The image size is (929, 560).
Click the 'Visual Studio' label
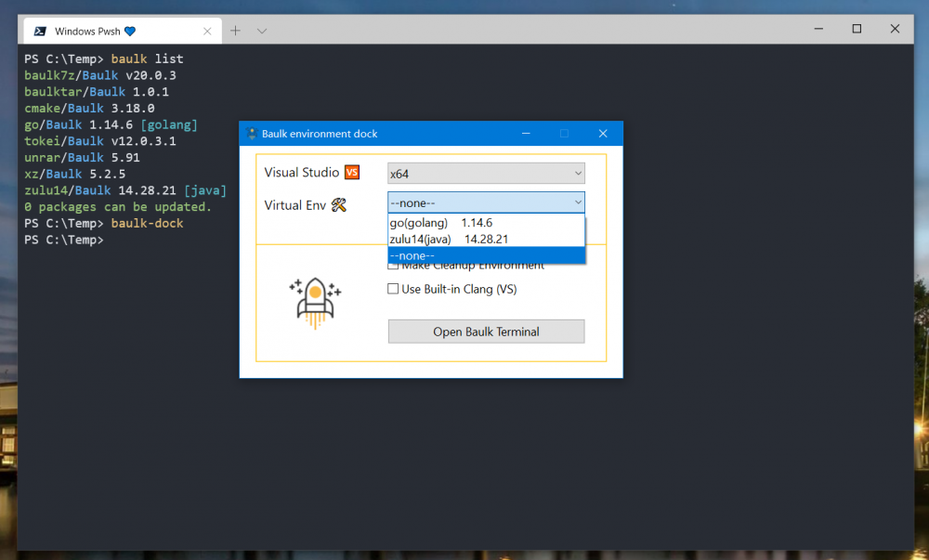pos(302,172)
